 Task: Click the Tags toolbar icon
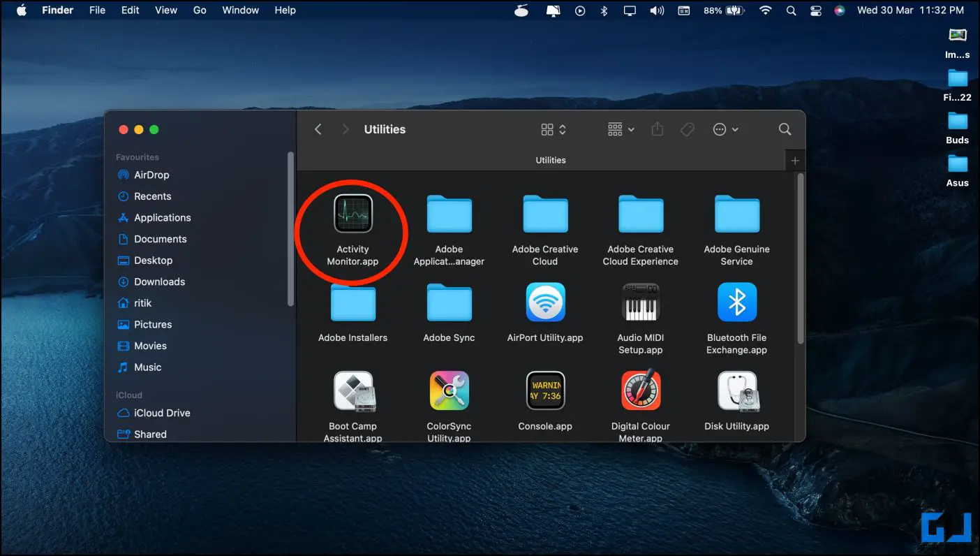(687, 129)
